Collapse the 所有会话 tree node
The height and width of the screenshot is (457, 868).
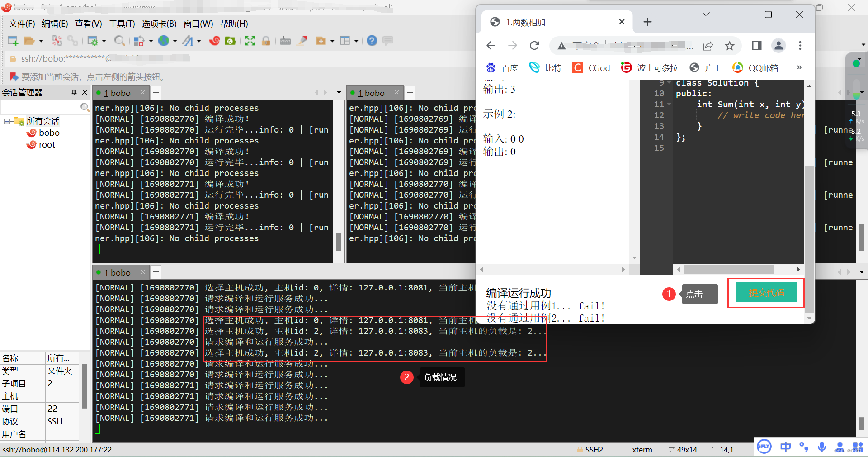click(7, 121)
